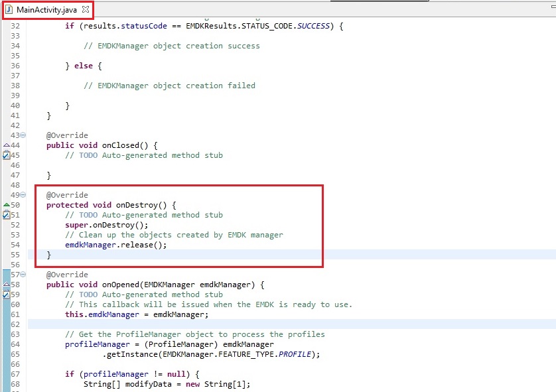Collapse the onDestroy method fold at line 49
Viewport: 556px width, 392px height.
(23, 195)
